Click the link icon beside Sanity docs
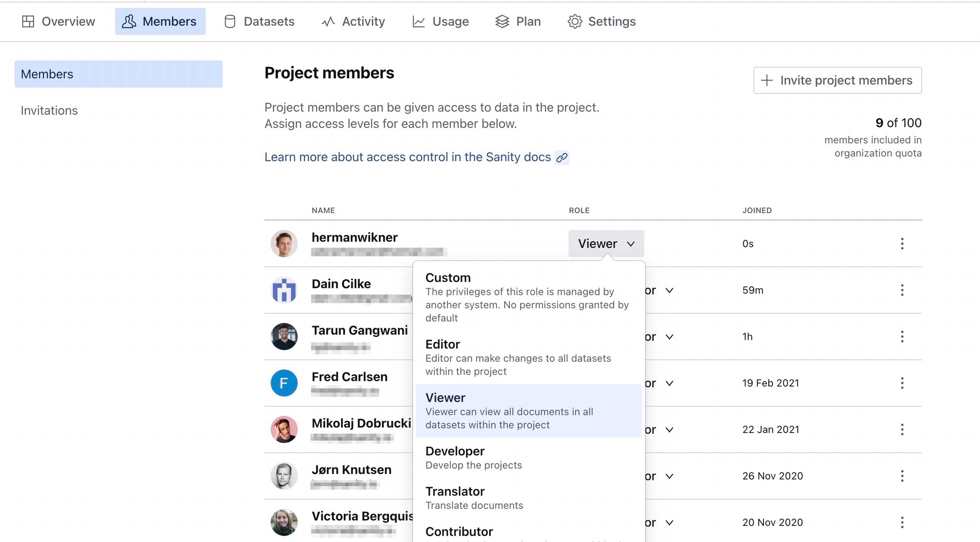Screen dimensions: 980x542 click(x=562, y=157)
